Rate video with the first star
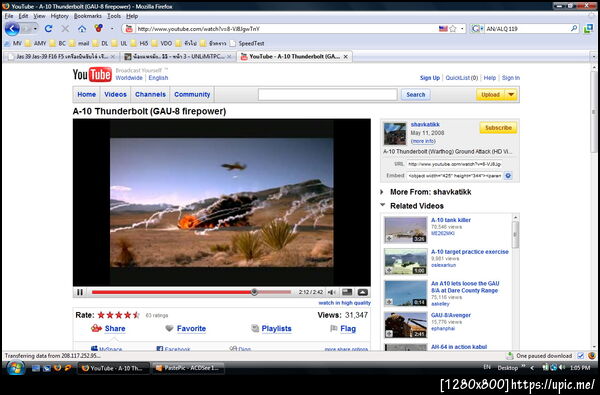Image resolution: width=600 pixels, height=395 pixels. pyautogui.click(x=101, y=315)
